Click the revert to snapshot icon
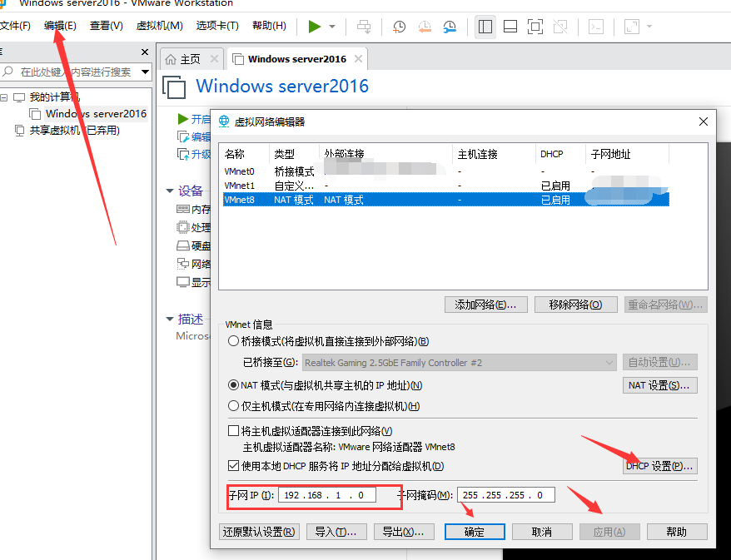The width and height of the screenshot is (731, 560). click(x=425, y=27)
